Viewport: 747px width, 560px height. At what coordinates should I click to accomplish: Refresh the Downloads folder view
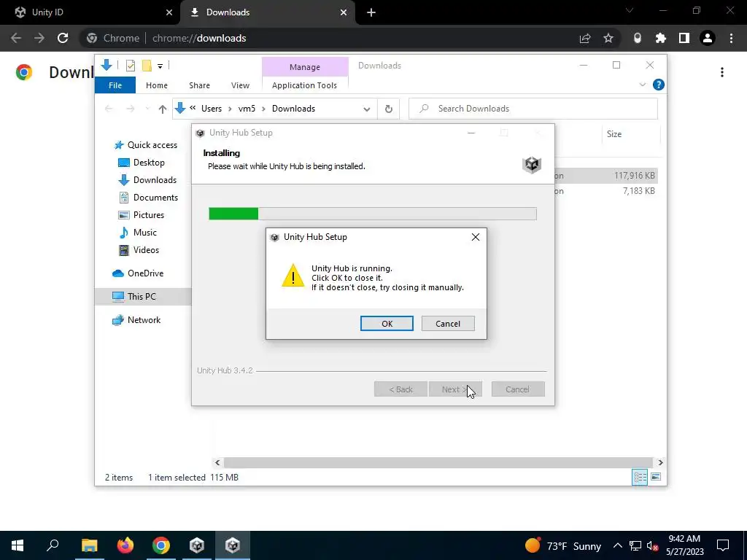(x=389, y=109)
